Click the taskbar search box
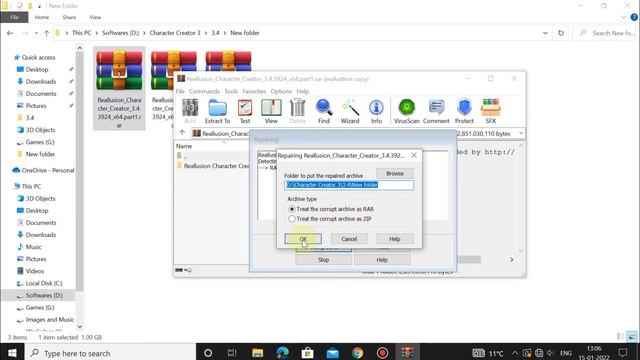This screenshot has width=640, height=360. click(x=111, y=353)
